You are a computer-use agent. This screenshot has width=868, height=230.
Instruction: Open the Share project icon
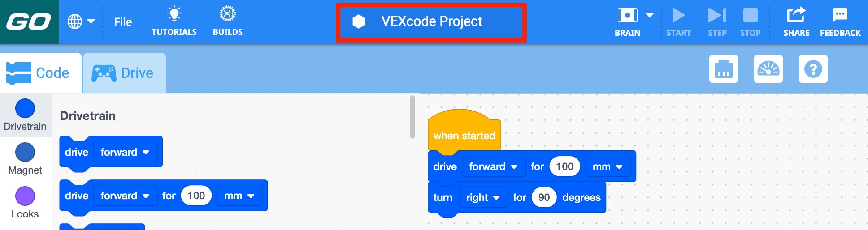pos(796,15)
